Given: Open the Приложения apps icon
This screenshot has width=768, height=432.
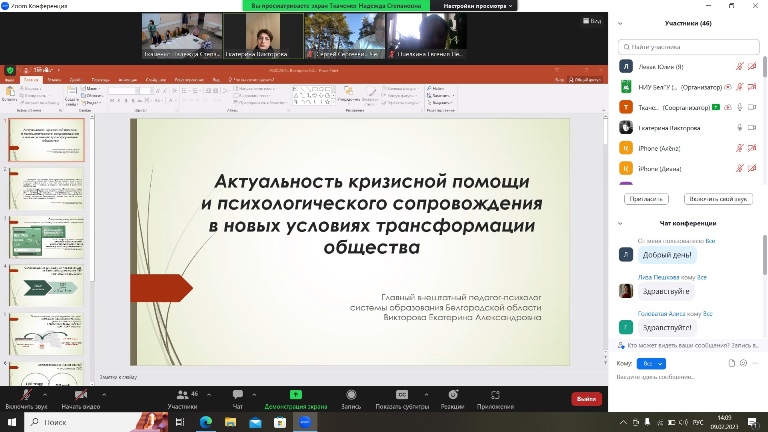Looking at the screenshot, I should 494,396.
